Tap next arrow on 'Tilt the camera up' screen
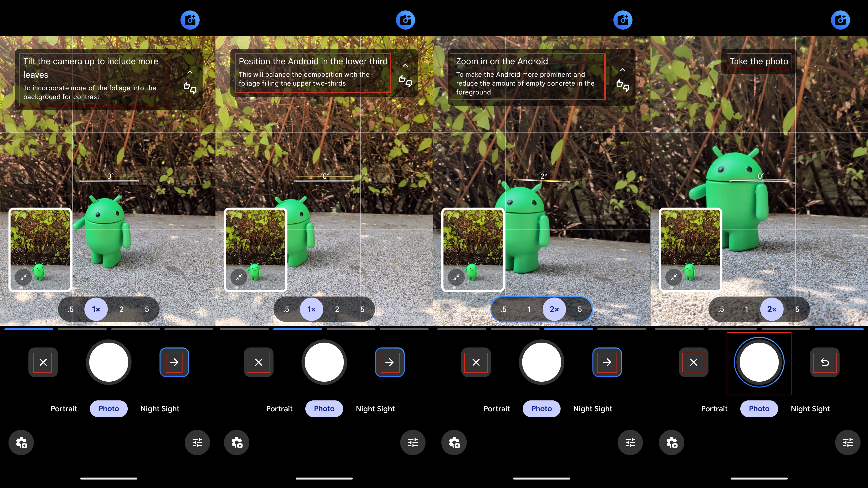 point(174,362)
